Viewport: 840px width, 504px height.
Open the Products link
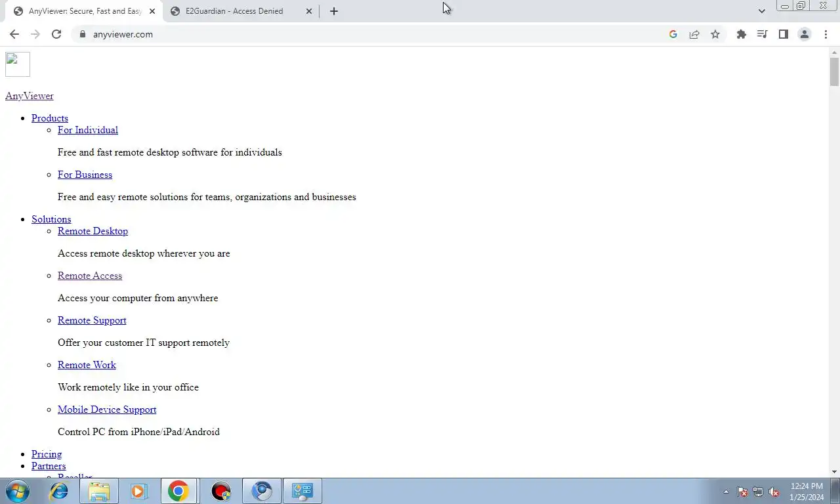pyautogui.click(x=50, y=118)
